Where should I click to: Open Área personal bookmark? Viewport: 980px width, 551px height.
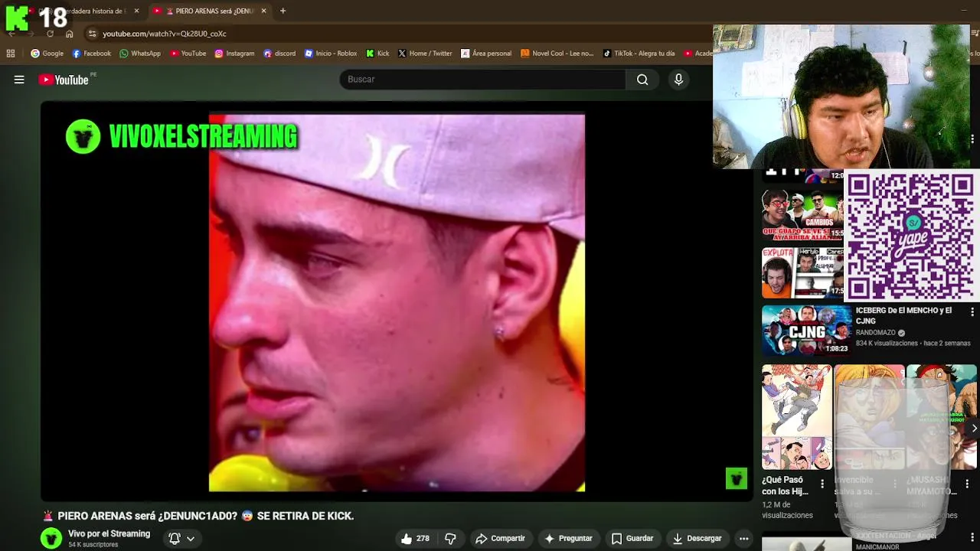tap(486, 54)
